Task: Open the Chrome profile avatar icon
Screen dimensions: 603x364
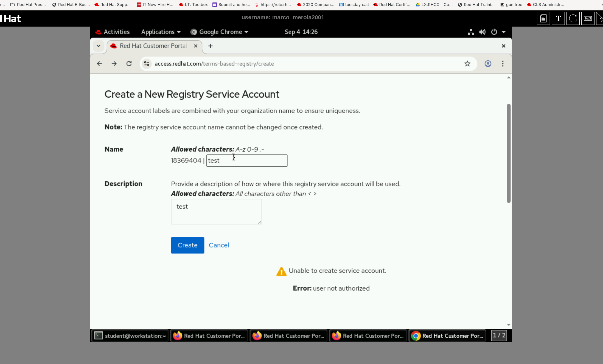Action: (x=488, y=64)
